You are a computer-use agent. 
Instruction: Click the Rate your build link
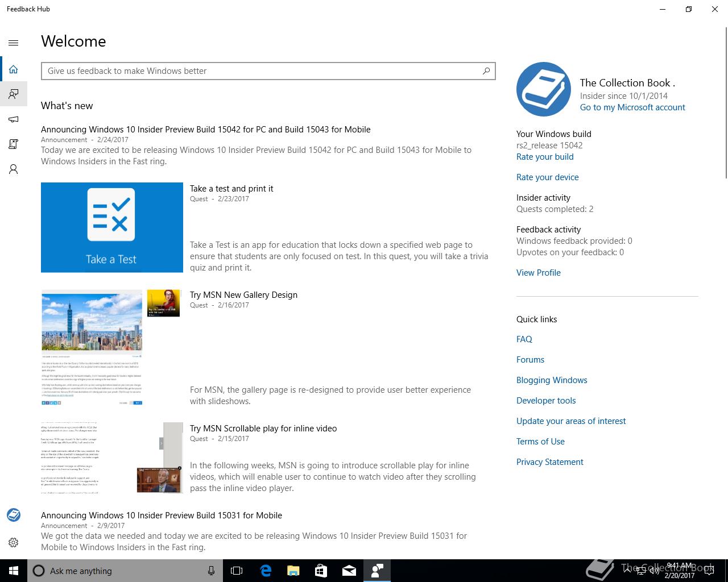(545, 157)
